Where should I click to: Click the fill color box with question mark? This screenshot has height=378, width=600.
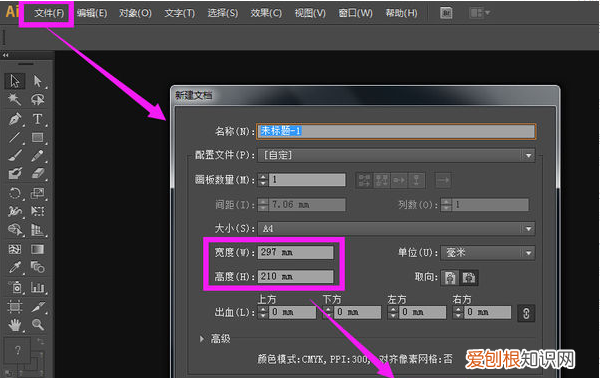click(17, 350)
